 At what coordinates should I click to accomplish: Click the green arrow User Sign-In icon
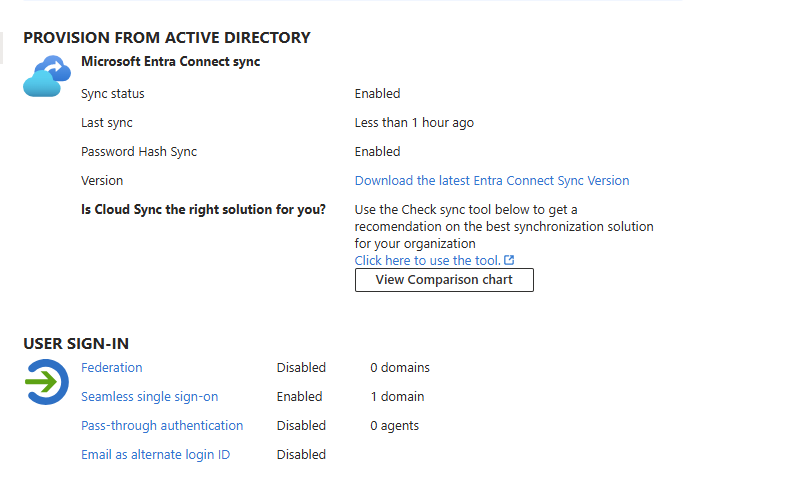(46, 382)
